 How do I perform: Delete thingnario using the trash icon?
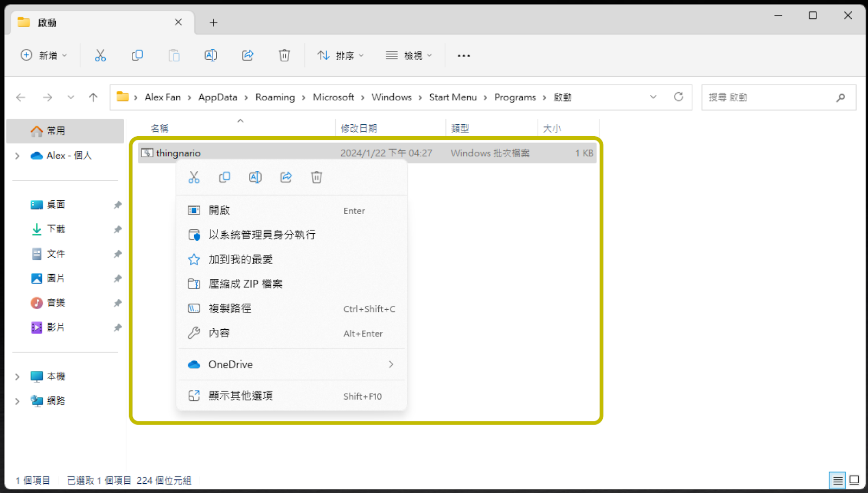point(316,177)
